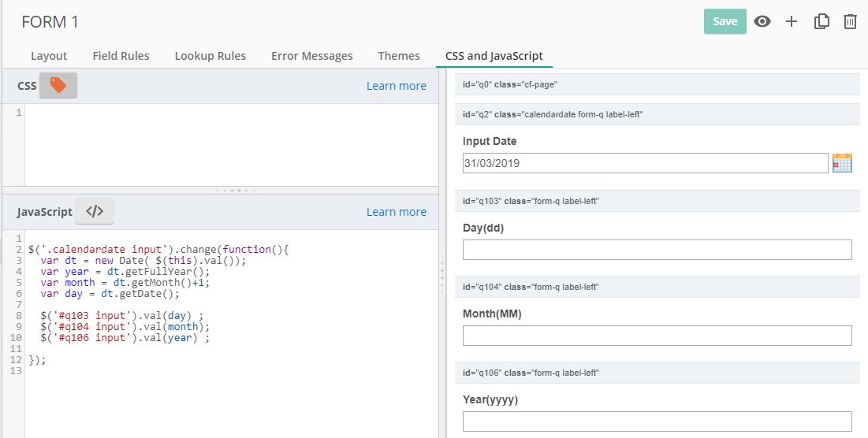
Task: Click the Input Date text field
Action: click(645, 163)
